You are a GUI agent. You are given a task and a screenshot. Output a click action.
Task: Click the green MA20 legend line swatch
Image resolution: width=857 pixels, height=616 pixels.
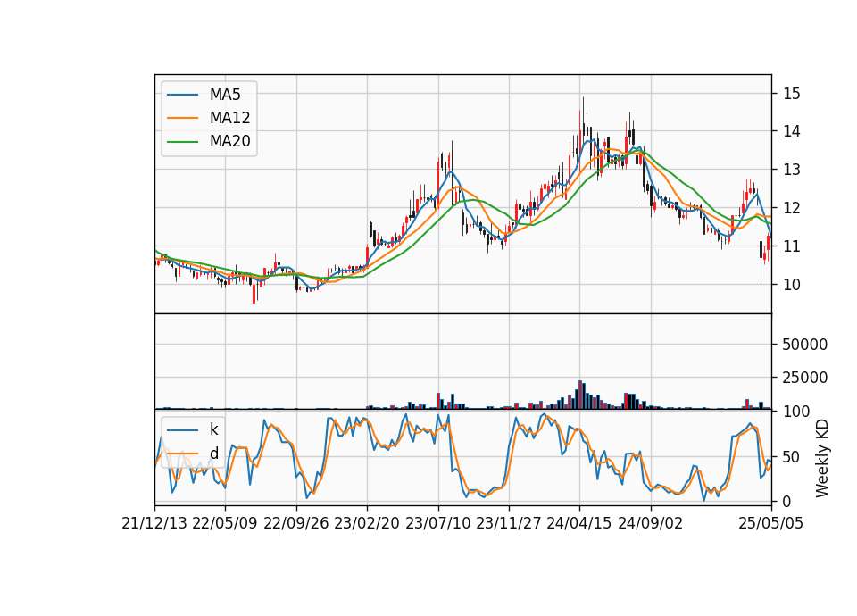click(x=182, y=142)
